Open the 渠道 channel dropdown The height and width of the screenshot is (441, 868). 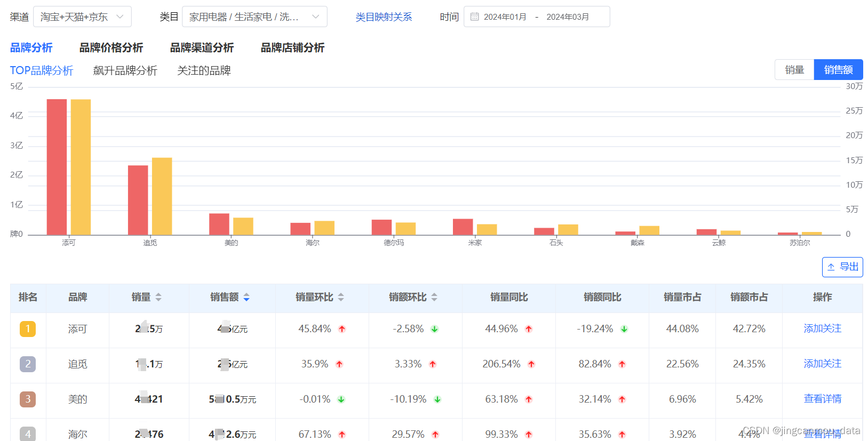82,17
